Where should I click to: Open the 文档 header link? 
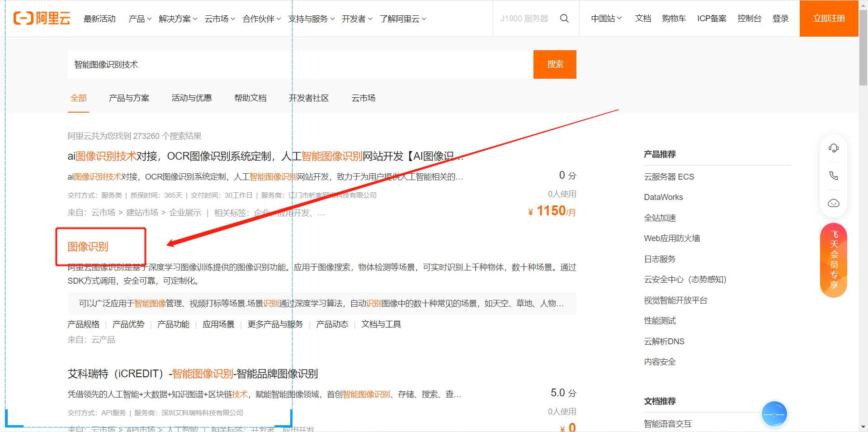point(643,19)
